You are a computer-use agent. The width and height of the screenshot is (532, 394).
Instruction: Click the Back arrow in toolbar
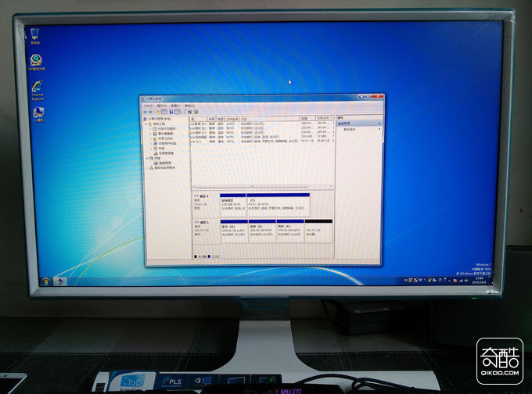(x=146, y=112)
